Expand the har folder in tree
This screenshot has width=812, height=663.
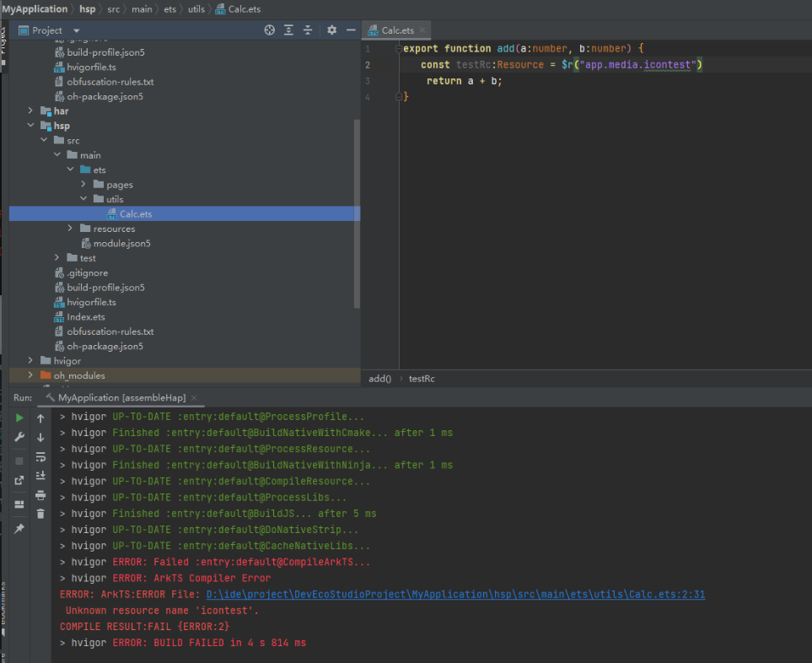point(31,111)
